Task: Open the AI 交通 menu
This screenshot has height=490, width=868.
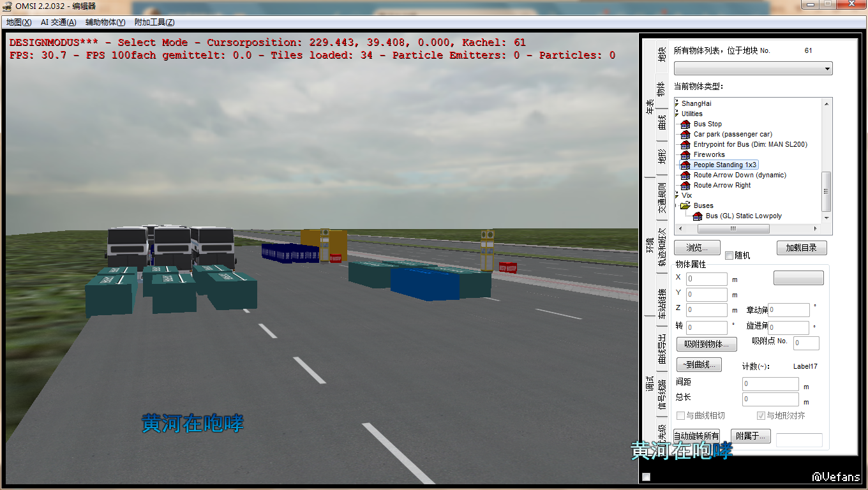Action: (58, 22)
